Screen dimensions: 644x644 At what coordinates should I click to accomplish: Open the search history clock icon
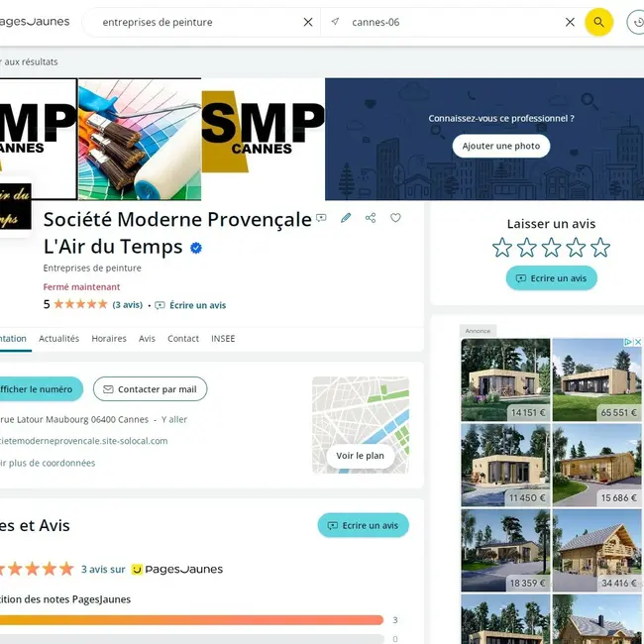pos(637,22)
